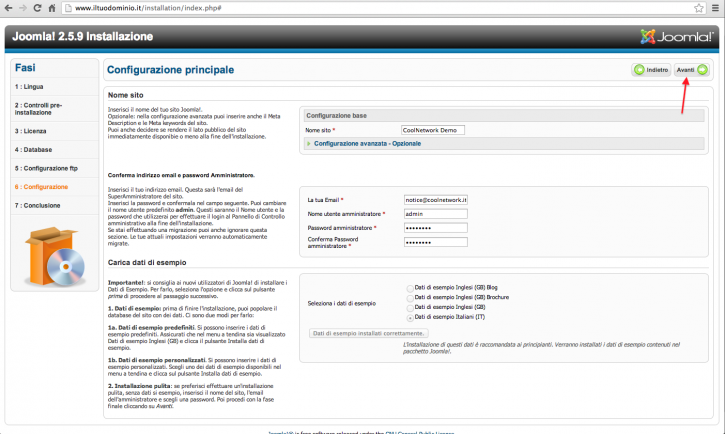
Task: Reload the page with refresh icon
Action: (37, 8)
